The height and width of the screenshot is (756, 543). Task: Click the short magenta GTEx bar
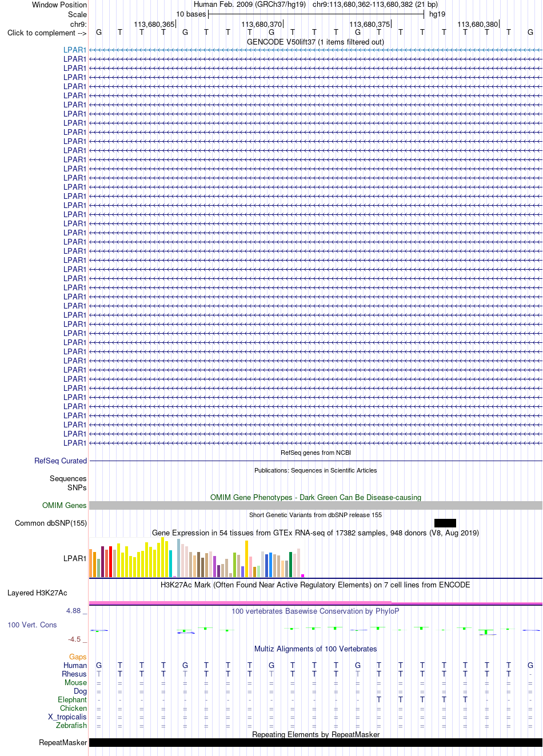[x=303, y=575]
